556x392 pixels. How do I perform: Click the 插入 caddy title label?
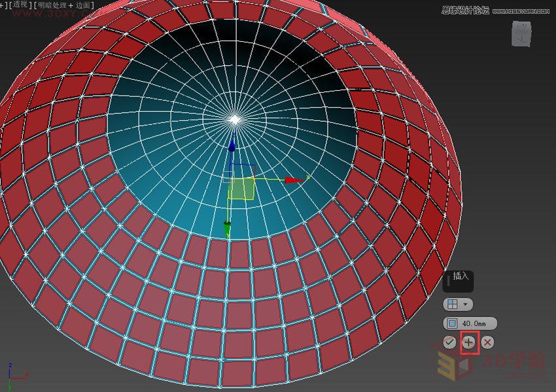(x=461, y=276)
